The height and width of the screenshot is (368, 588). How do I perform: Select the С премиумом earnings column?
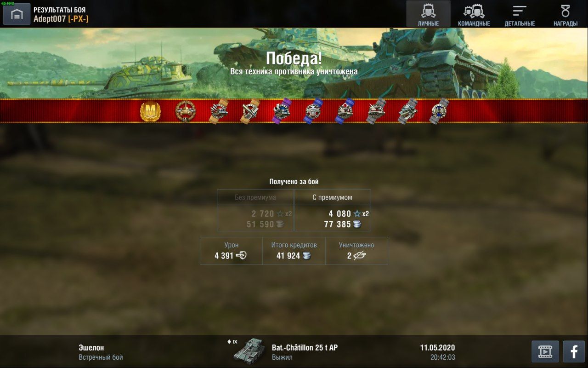332,210
